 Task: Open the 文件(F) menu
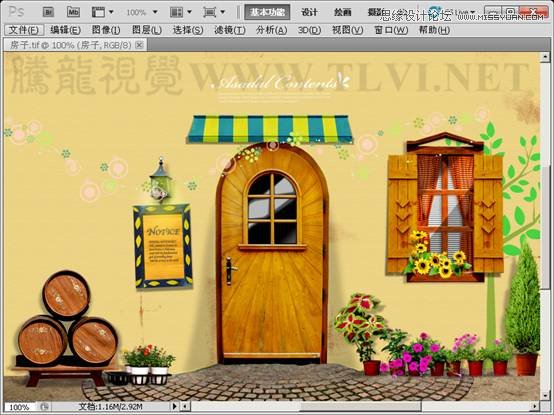[24, 30]
